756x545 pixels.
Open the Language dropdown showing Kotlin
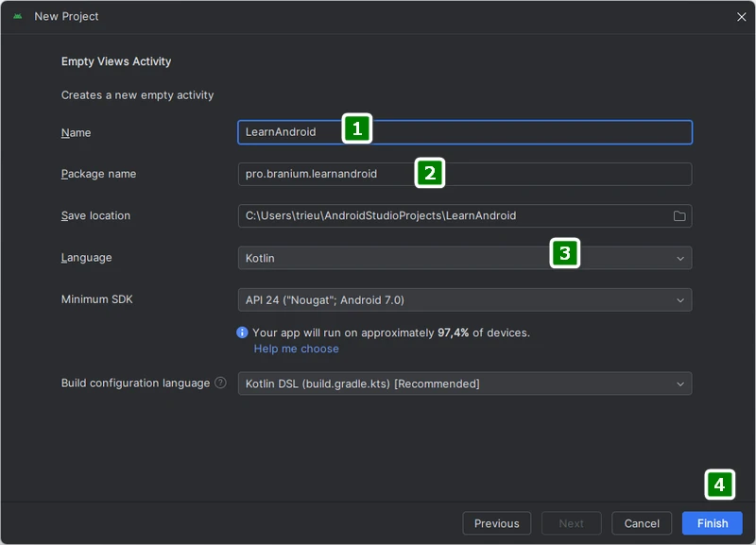[x=463, y=258]
